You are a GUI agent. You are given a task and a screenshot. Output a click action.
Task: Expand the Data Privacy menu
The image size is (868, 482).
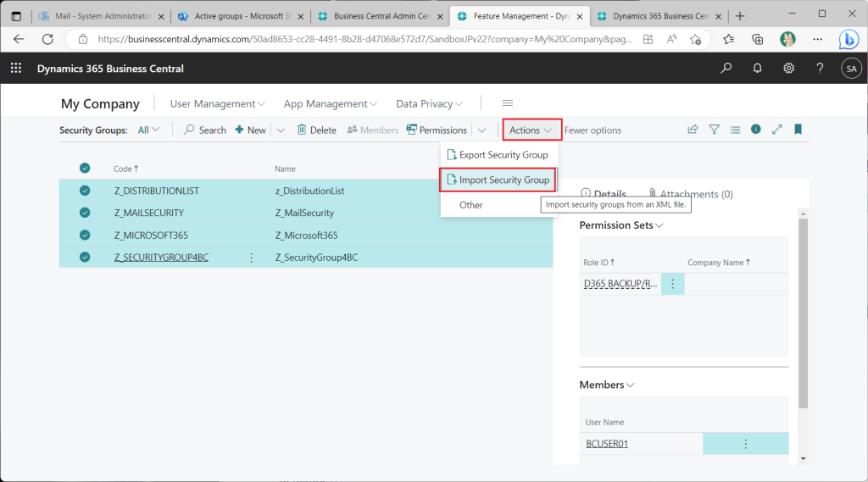click(429, 103)
